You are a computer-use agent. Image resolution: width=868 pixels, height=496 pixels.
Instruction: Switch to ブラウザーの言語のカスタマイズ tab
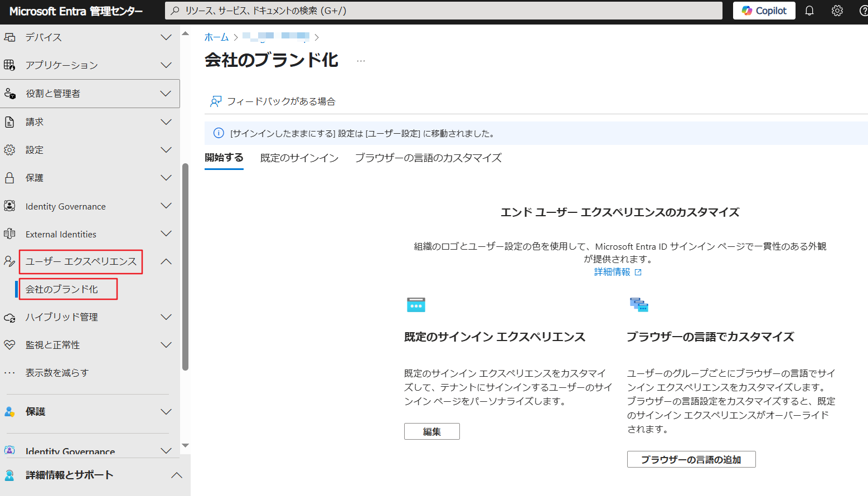tap(428, 158)
